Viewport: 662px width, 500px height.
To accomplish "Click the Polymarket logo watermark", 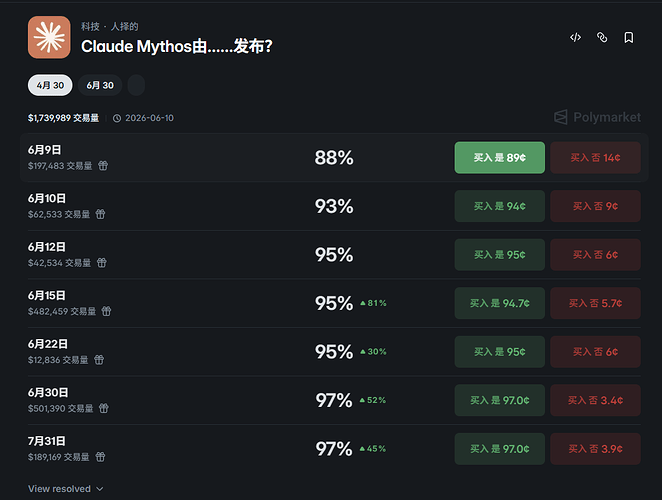I will (597, 117).
